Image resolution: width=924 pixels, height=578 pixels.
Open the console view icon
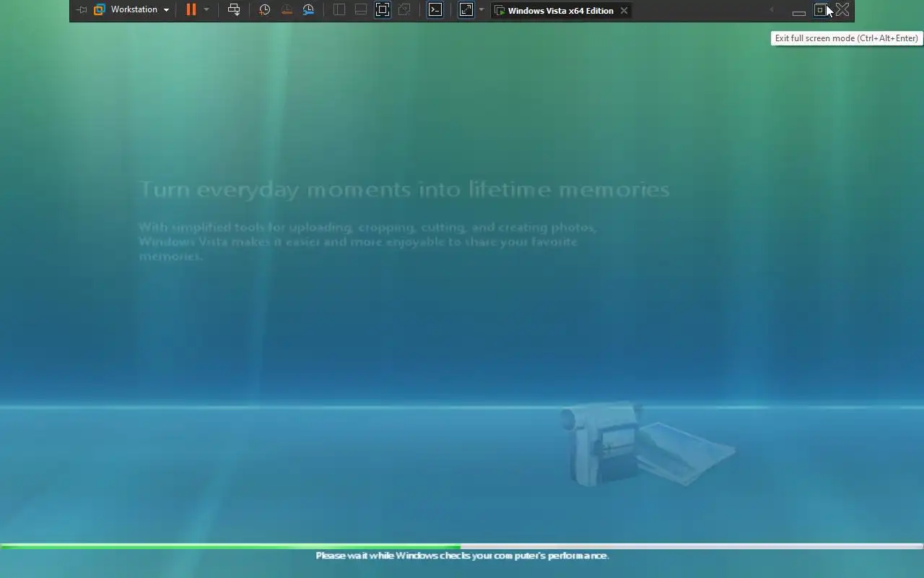coord(435,10)
